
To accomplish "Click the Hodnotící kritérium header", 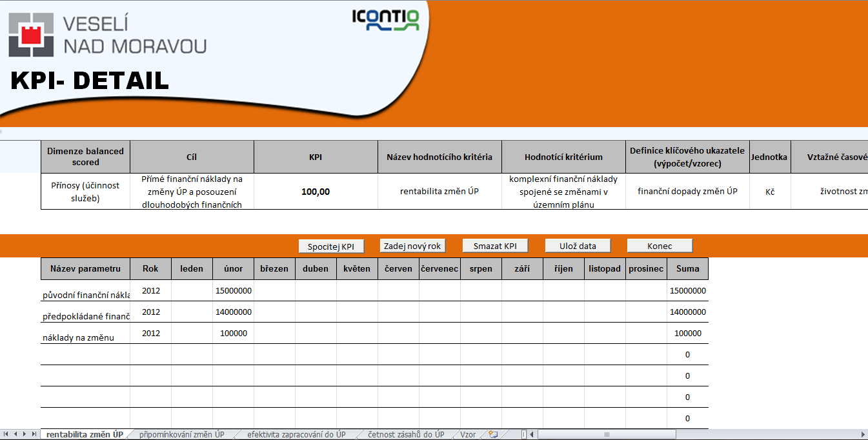I will (563, 157).
